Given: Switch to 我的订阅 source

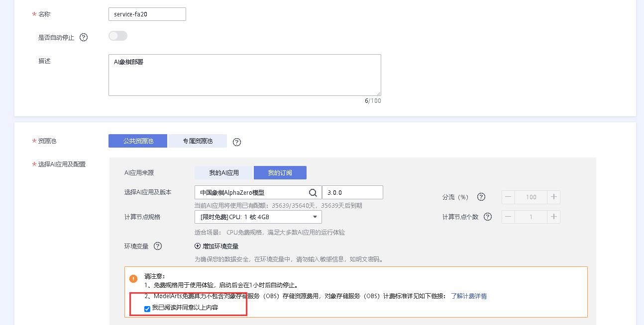Looking at the screenshot, I should (280, 172).
